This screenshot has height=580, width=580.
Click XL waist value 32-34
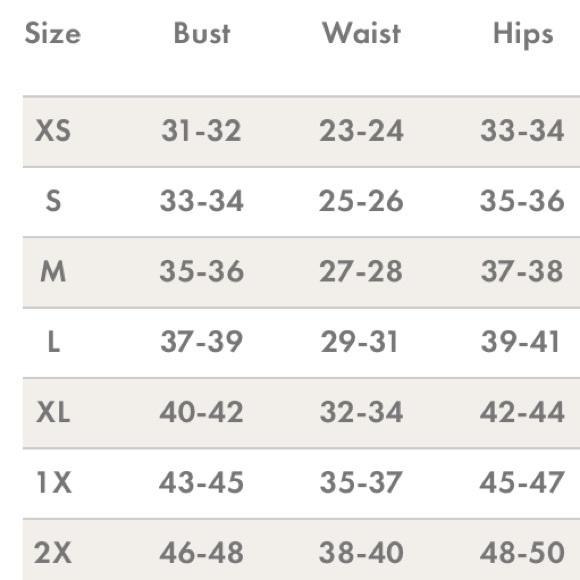point(361,412)
